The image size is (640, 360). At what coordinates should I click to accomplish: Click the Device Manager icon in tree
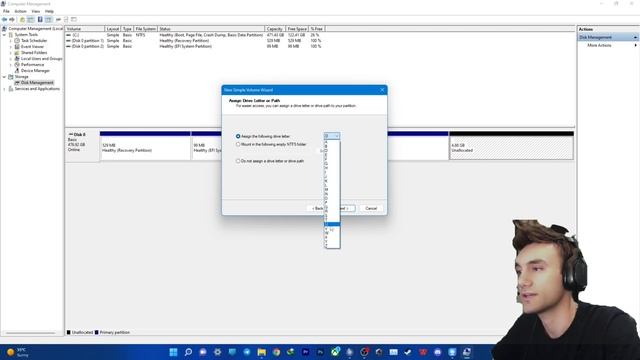coord(17,71)
